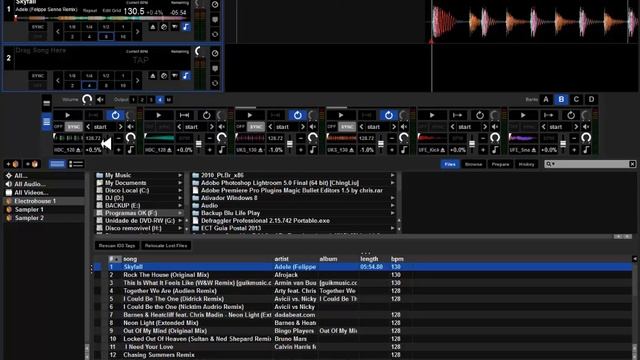
Task: Set deck 1 auto loop to 1/8 beat
Action: coord(72,27)
